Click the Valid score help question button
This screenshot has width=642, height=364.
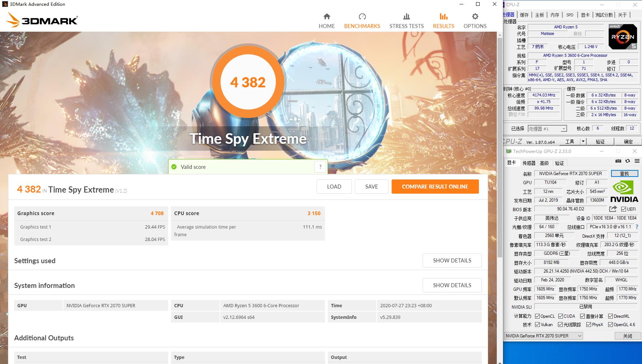[x=320, y=167]
